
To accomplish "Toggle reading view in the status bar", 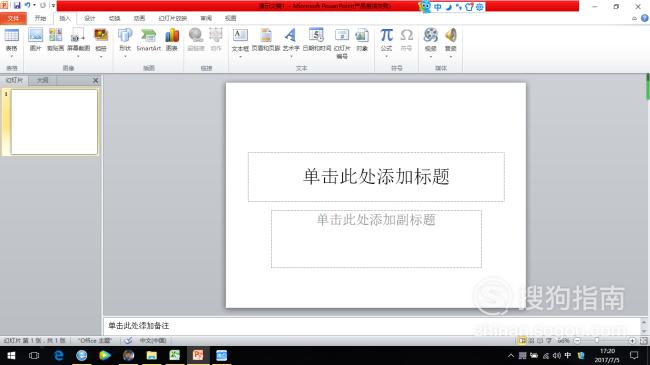I will click(x=540, y=341).
